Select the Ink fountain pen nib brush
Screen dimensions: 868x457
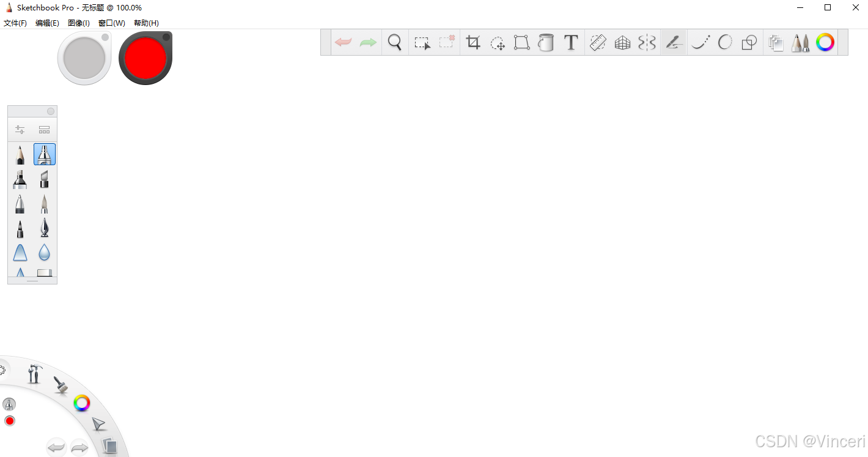[44, 228]
